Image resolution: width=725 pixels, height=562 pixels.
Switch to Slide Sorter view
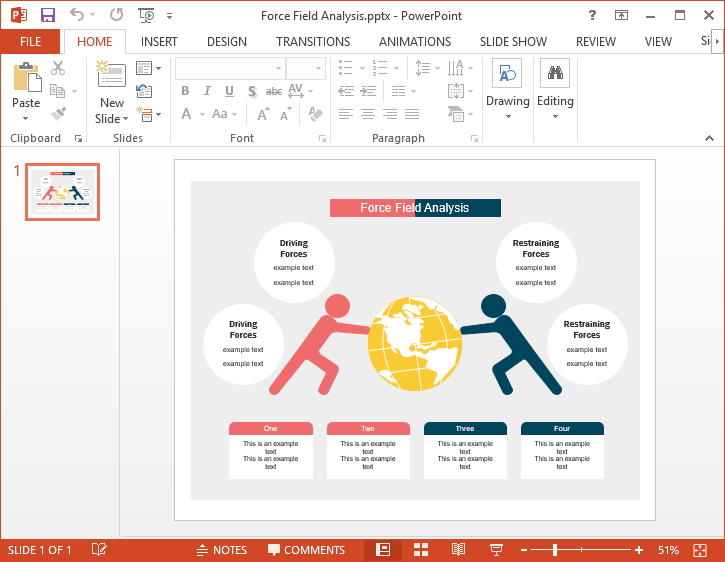tap(421, 550)
